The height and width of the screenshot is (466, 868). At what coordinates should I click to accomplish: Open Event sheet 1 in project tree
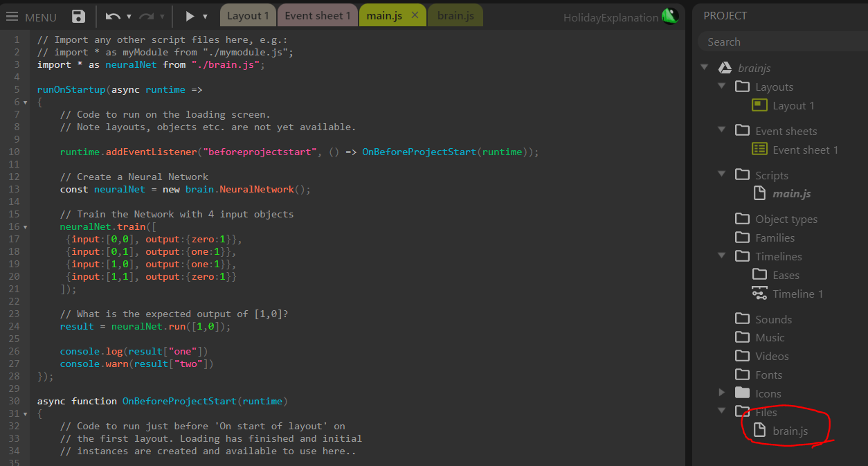[805, 150]
